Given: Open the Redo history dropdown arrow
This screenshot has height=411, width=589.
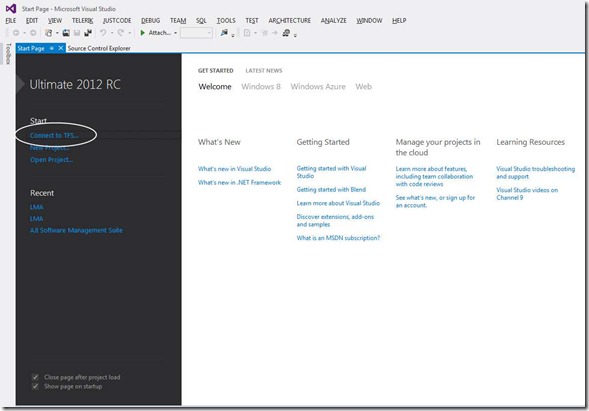Looking at the screenshot, I should coord(130,33).
